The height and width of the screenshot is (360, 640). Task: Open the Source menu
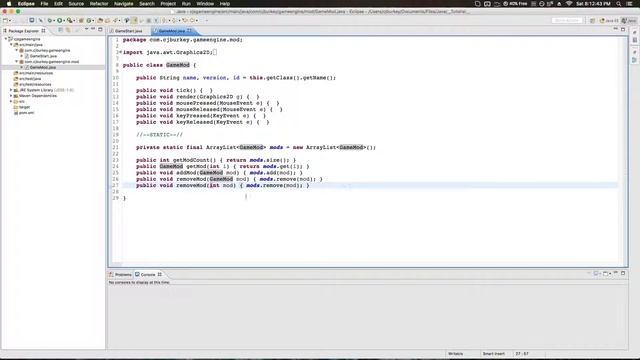coord(76,4)
